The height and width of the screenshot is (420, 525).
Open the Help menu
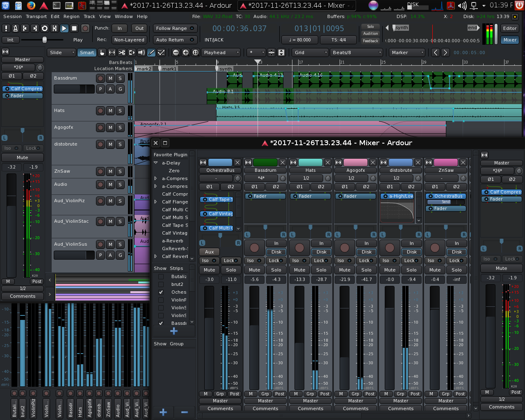point(142,16)
